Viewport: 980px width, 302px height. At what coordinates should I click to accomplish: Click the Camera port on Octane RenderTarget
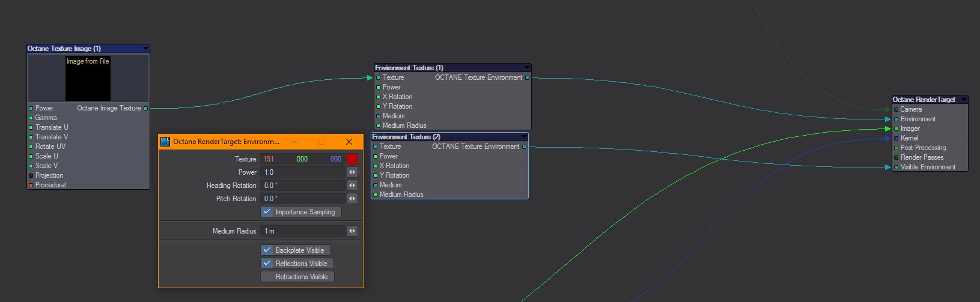click(x=896, y=110)
